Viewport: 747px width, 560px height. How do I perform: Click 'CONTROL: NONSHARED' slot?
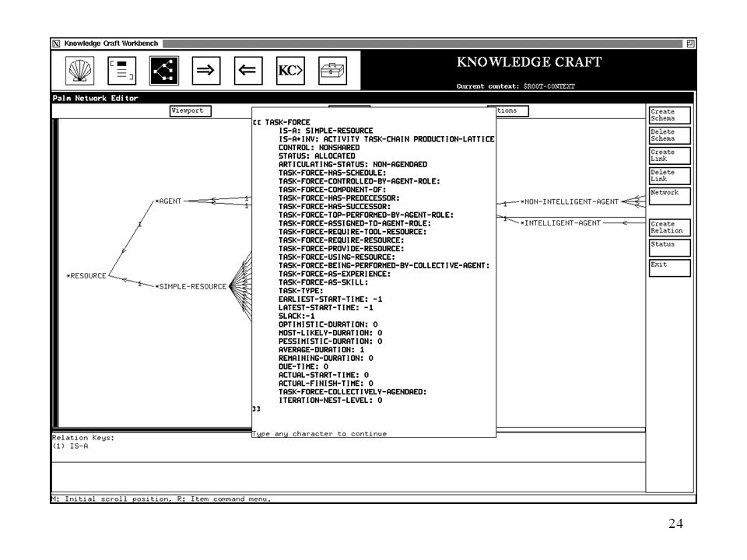(x=319, y=148)
